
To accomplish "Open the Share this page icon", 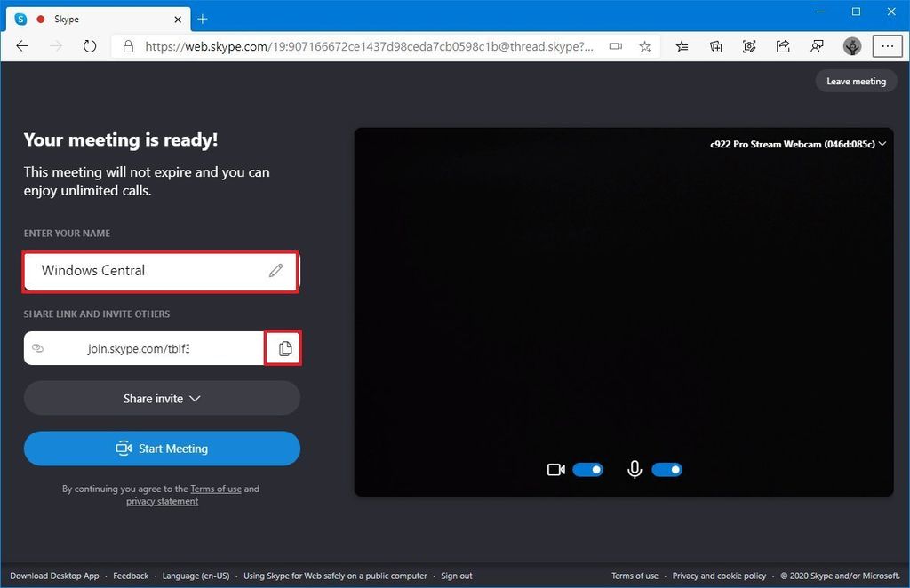I will click(x=783, y=46).
